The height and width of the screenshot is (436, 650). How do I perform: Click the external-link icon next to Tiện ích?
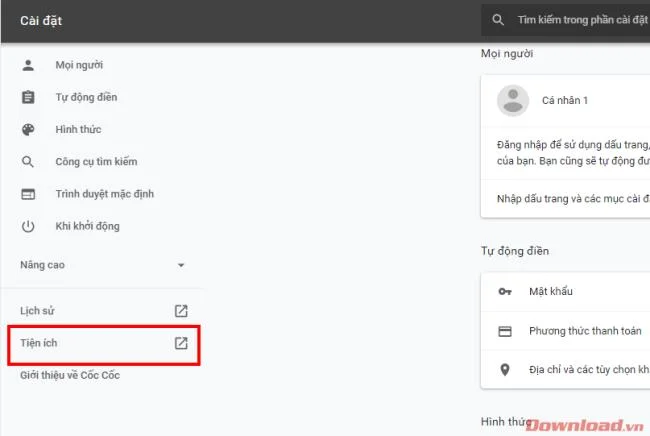181,343
